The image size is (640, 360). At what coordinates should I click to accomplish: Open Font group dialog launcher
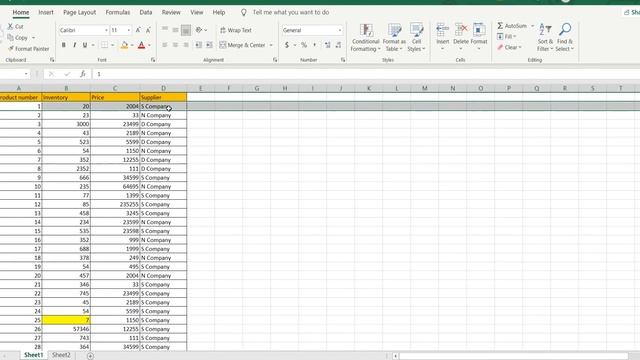[153, 60]
